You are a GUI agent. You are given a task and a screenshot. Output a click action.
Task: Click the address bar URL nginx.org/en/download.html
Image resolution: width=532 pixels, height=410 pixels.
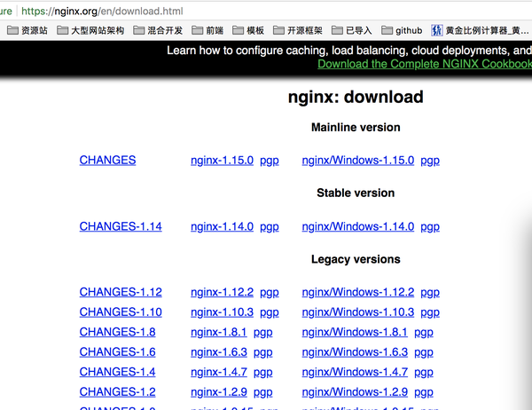102,12
